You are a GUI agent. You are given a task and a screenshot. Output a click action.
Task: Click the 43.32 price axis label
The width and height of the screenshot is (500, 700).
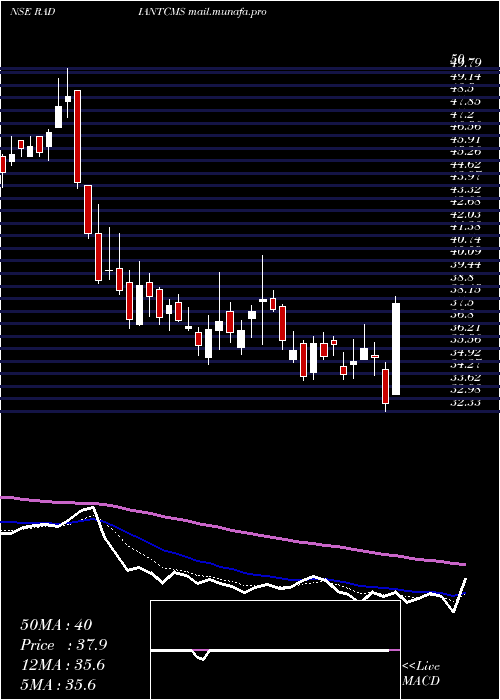[465, 190]
